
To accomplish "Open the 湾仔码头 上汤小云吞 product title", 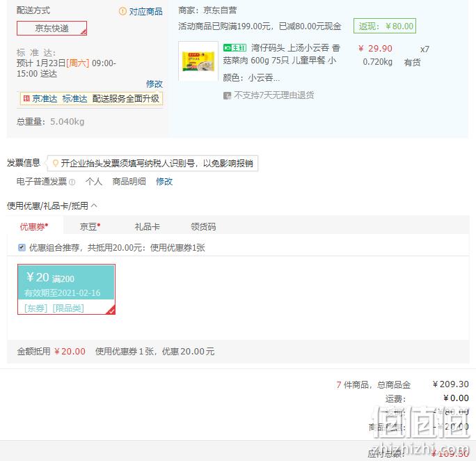I will (281, 54).
